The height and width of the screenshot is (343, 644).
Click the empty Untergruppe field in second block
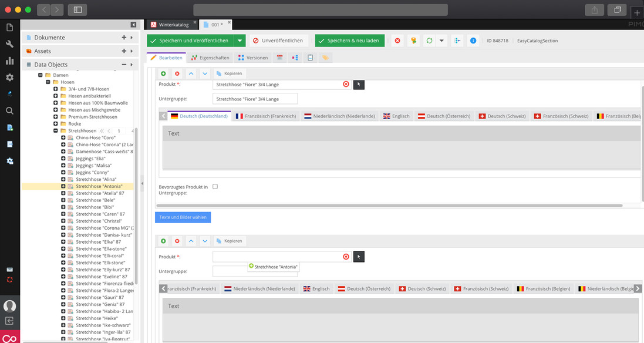point(230,271)
